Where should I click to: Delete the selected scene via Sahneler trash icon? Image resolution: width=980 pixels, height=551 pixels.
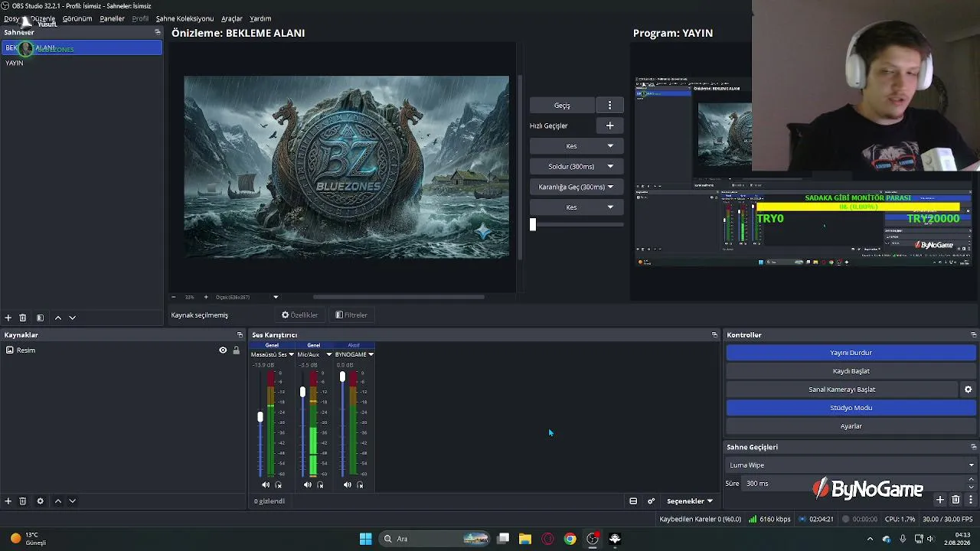tap(23, 318)
